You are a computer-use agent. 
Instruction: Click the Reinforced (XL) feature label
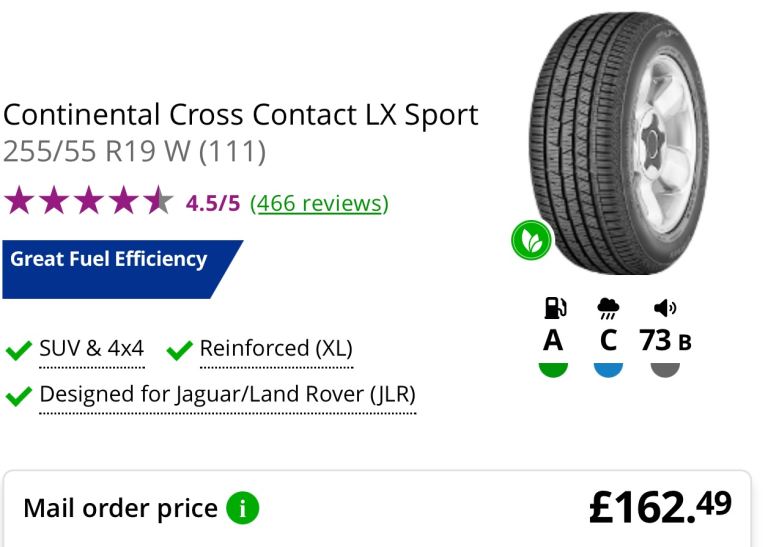276,349
